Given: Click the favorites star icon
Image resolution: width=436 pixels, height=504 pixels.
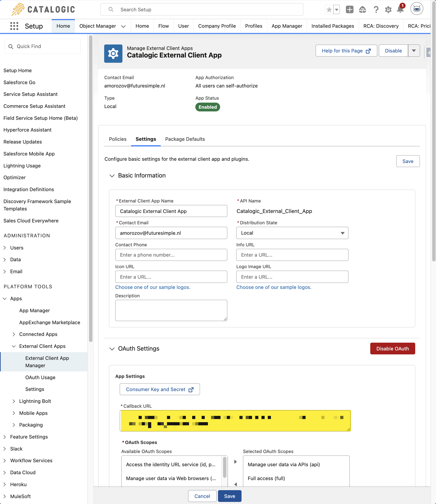Looking at the screenshot, I should coord(329,10).
